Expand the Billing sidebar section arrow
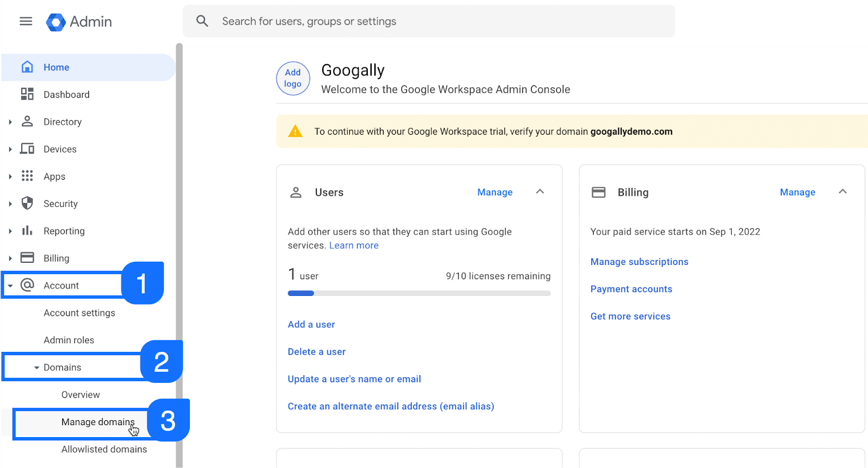 click(x=10, y=258)
